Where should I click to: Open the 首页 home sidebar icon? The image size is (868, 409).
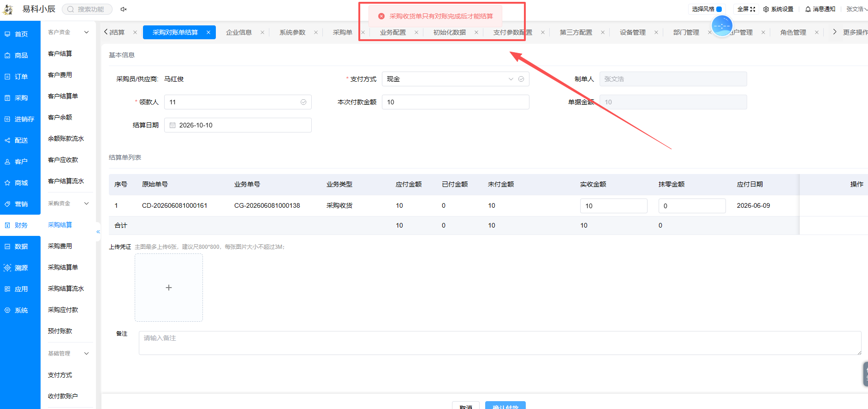coord(7,34)
